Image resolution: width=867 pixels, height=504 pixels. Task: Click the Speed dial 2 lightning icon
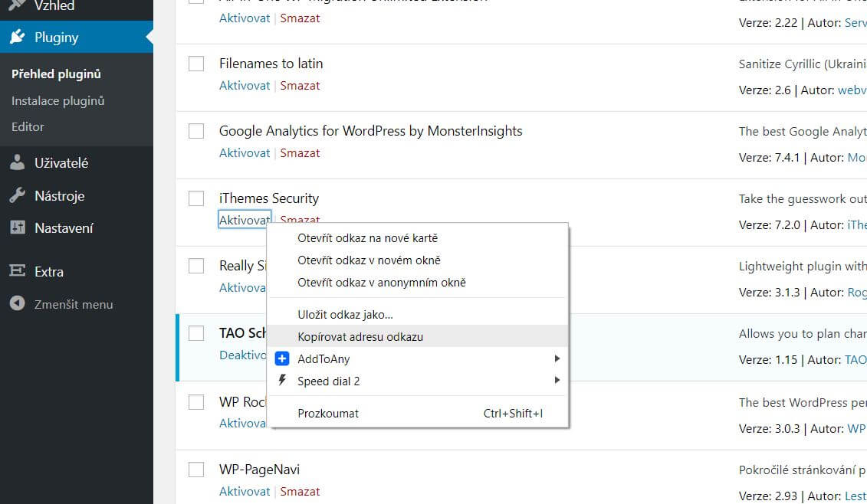282,380
